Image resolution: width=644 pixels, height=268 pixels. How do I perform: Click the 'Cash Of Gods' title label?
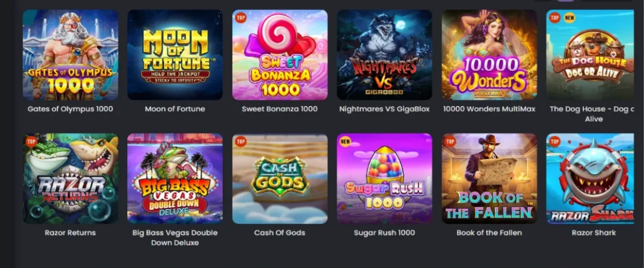tap(280, 233)
